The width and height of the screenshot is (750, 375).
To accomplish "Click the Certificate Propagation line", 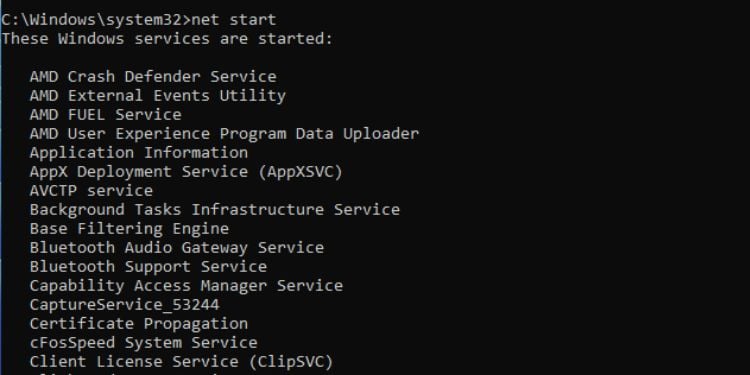I will coord(139,324).
